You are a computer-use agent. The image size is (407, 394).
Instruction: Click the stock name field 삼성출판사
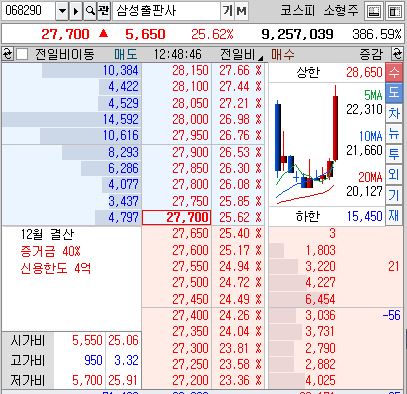coord(166,11)
